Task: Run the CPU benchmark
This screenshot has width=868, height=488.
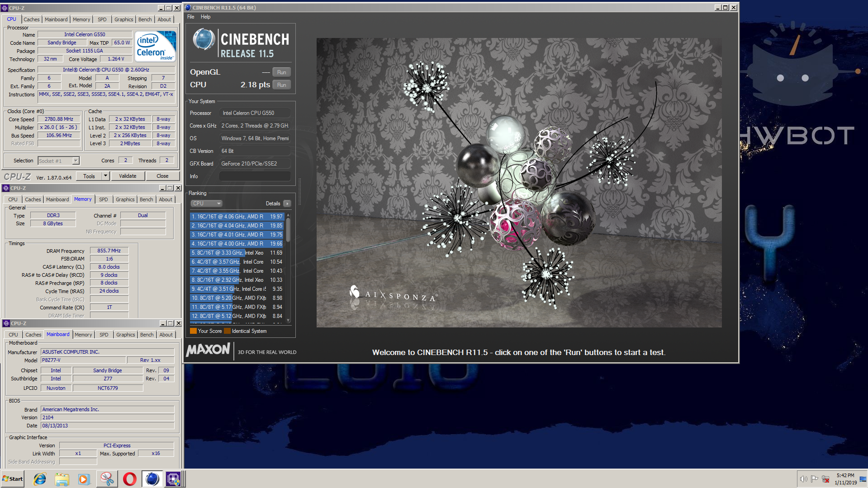Action: 281,85
